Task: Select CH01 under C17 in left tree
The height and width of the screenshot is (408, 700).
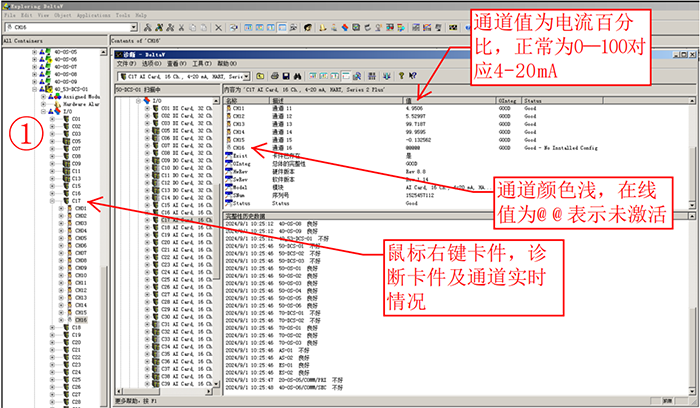Action: click(80, 208)
